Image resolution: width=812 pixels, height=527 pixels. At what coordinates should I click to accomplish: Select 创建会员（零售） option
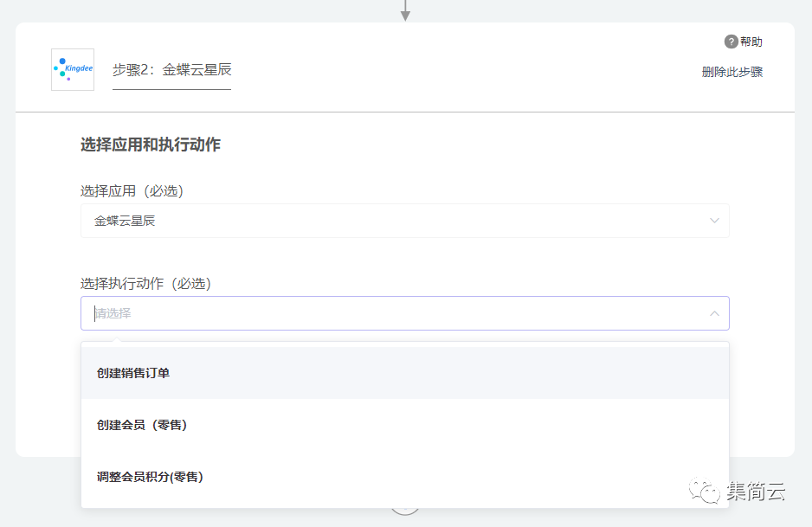tap(405, 425)
